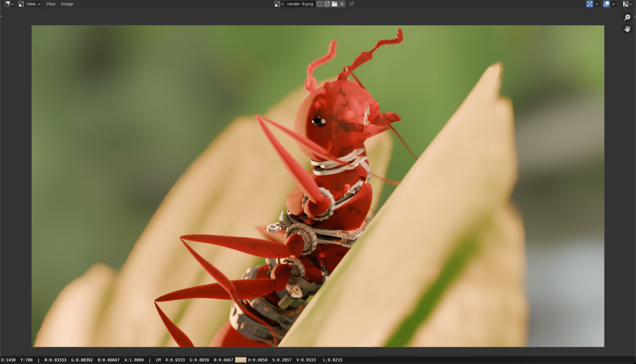Toggle the gizmos button in the header

[x=589, y=4]
